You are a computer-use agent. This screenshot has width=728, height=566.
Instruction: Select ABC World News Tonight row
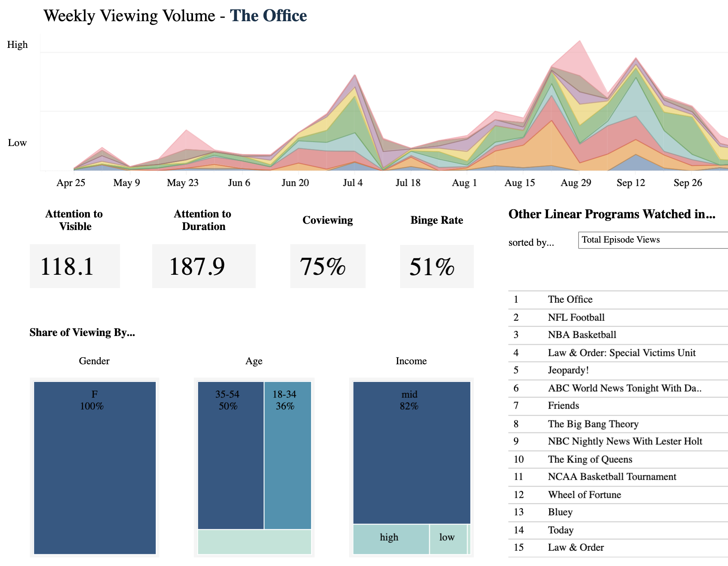coord(618,388)
